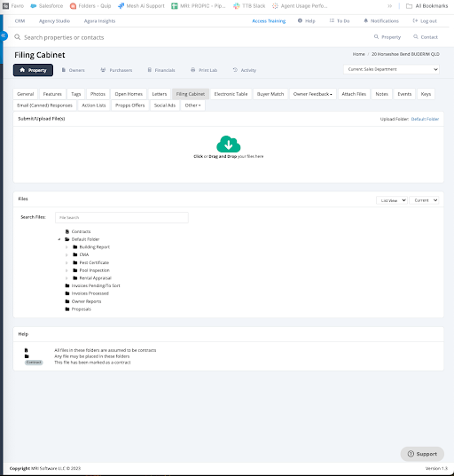Open the Other dropdown tab
Viewport: 454px width, 476px height.
pyautogui.click(x=192, y=105)
